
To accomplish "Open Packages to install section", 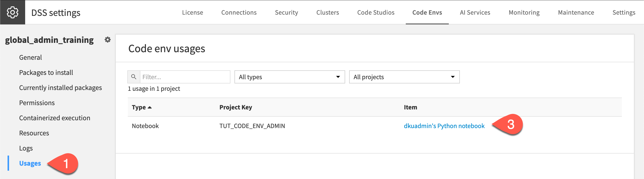I will pos(46,73).
